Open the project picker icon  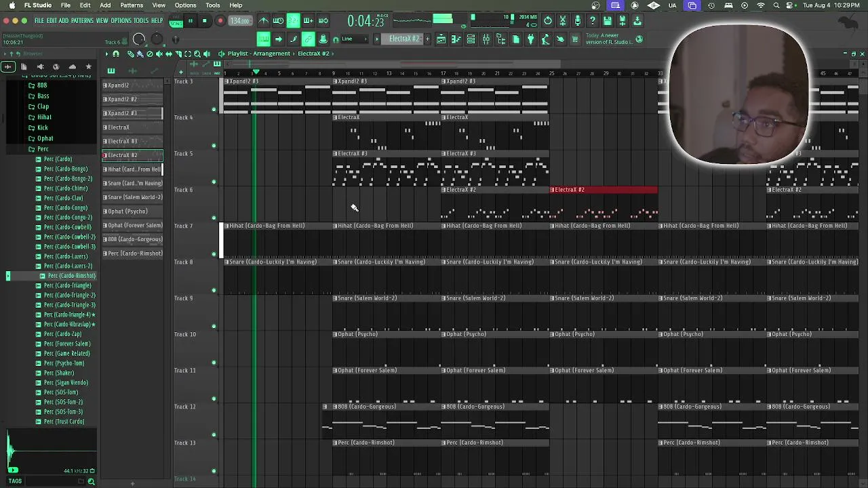point(515,39)
